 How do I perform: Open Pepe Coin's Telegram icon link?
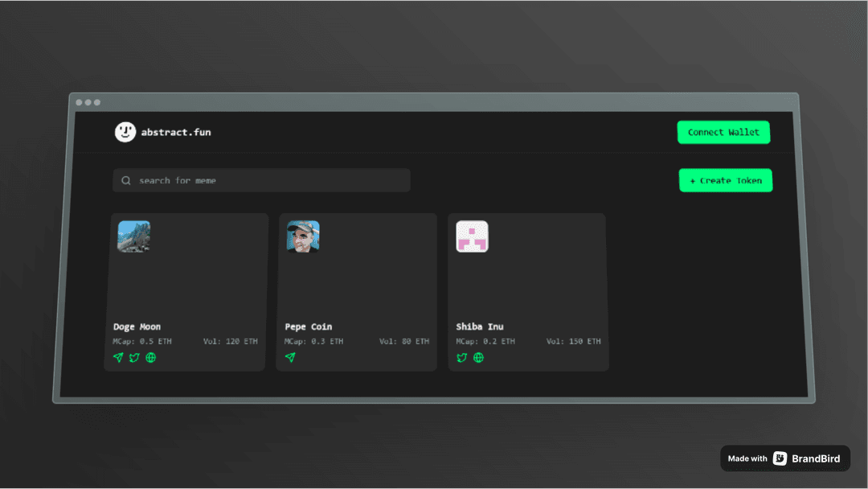[290, 357]
